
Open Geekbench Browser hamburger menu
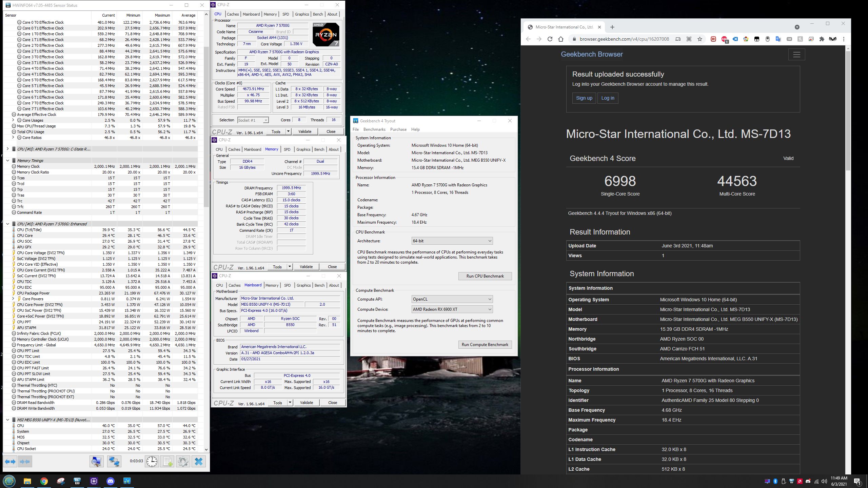tap(796, 54)
